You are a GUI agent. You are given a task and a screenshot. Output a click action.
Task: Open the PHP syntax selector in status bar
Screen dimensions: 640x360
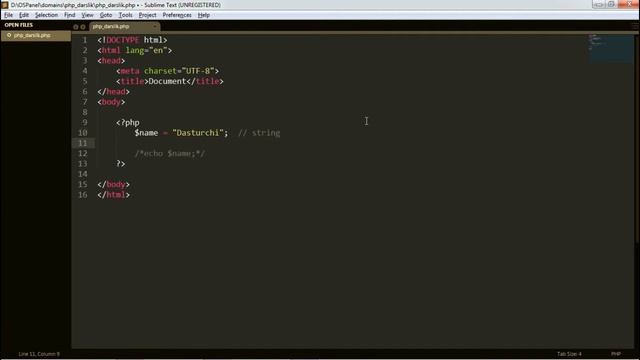[616, 354]
